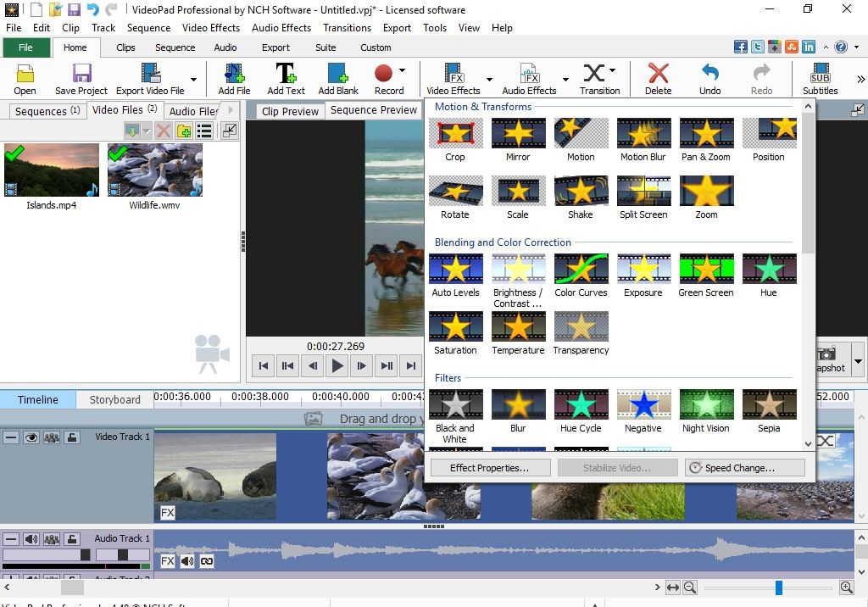868x607 pixels.
Task: Click the Effect Properties button
Action: [489, 468]
